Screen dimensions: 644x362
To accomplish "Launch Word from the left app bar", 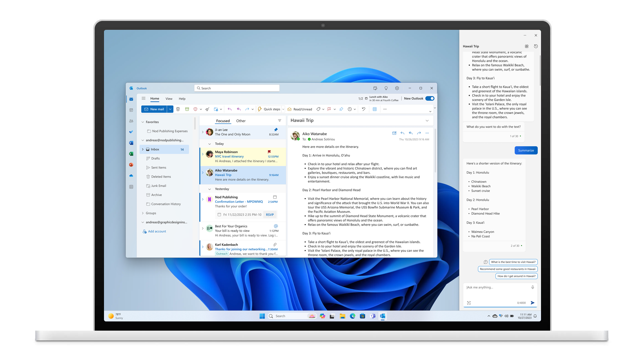I will pos(131,143).
